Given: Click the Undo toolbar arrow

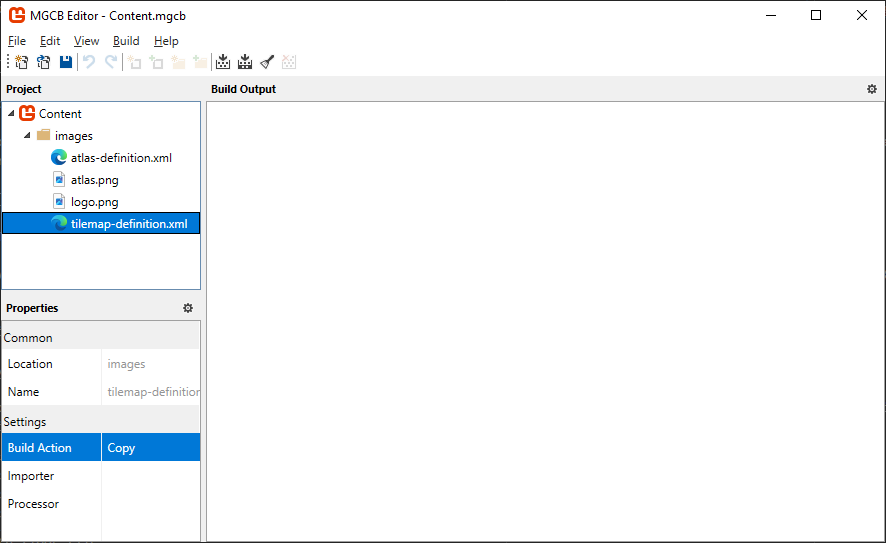Looking at the screenshot, I should 89,62.
